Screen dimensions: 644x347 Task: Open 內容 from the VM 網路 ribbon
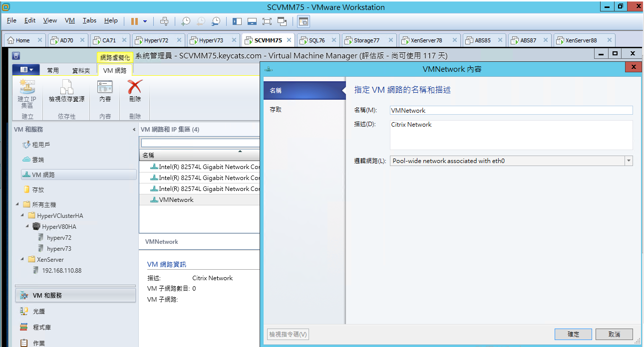(105, 92)
